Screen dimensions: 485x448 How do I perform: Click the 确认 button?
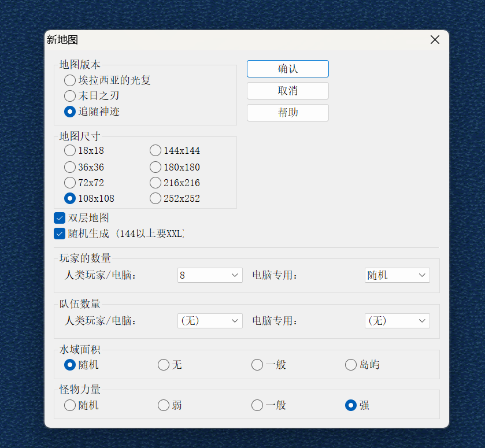point(287,68)
